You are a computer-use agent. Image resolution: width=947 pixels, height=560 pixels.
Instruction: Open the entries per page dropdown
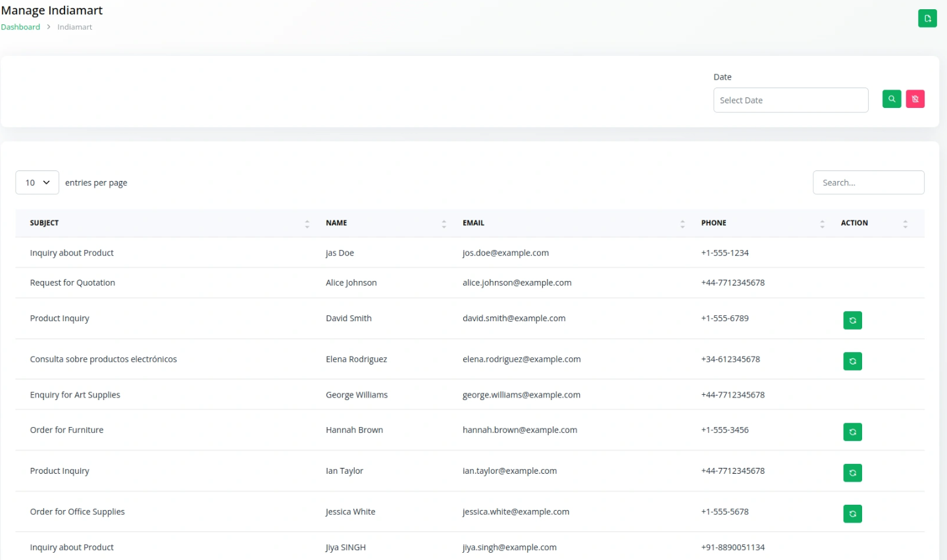click(37, 182)
